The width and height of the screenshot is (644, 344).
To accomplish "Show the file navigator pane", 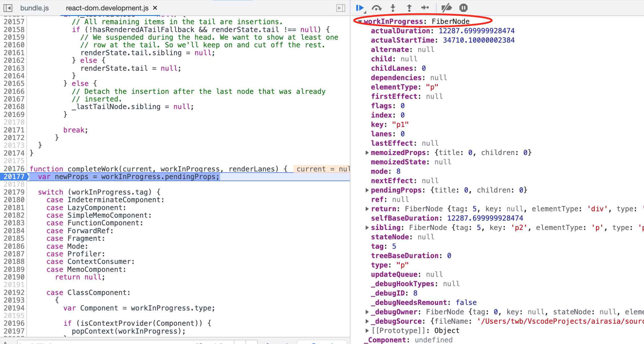I will 8,8.
